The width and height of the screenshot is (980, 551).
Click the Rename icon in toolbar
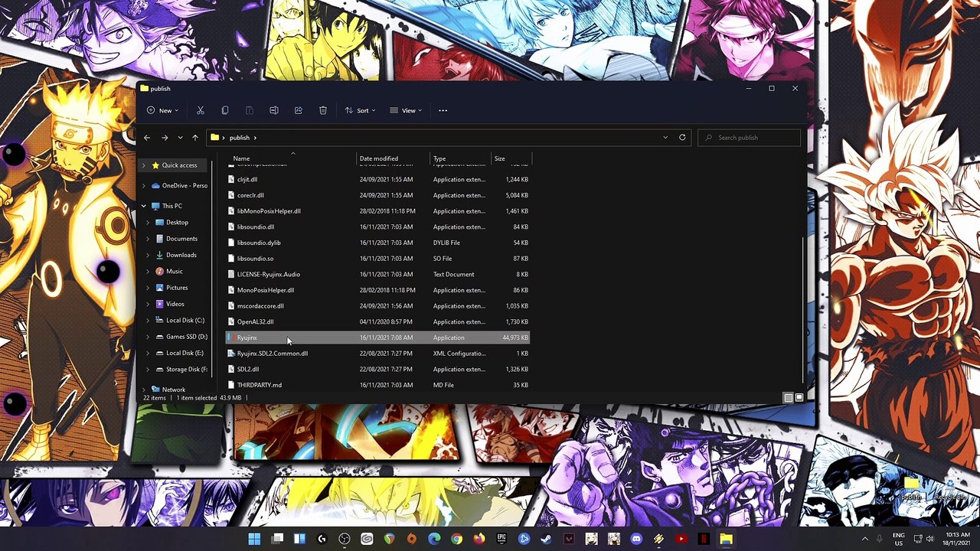click(x=274, y=110)
